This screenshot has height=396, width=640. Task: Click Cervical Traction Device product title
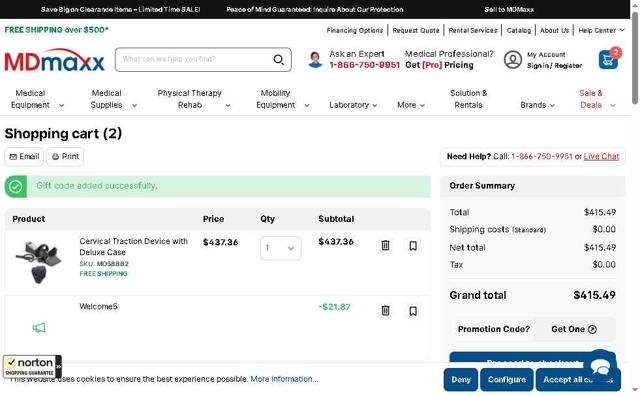pos(133,247)
